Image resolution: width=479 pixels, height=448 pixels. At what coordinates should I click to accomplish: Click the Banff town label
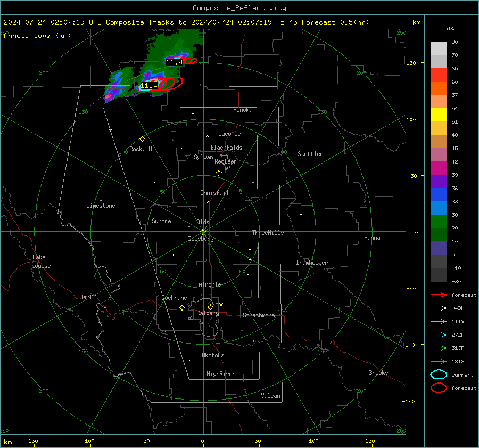click(88, 297)
